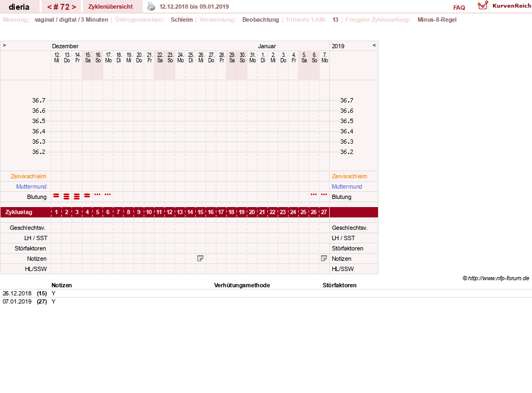Image resolution: width=532 pixels, height=393 pixels.
Task: Click the left Zervixschleim row label
Action: pos(29,176)
